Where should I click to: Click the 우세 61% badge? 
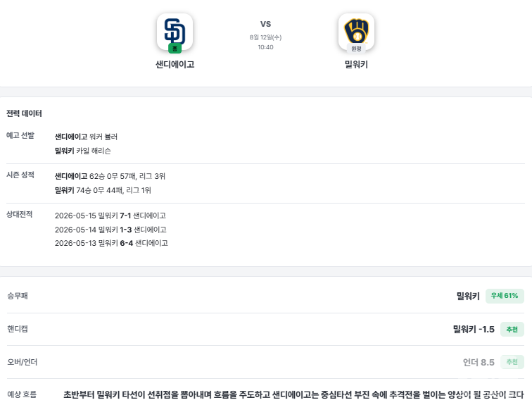(x=505, y=296)
